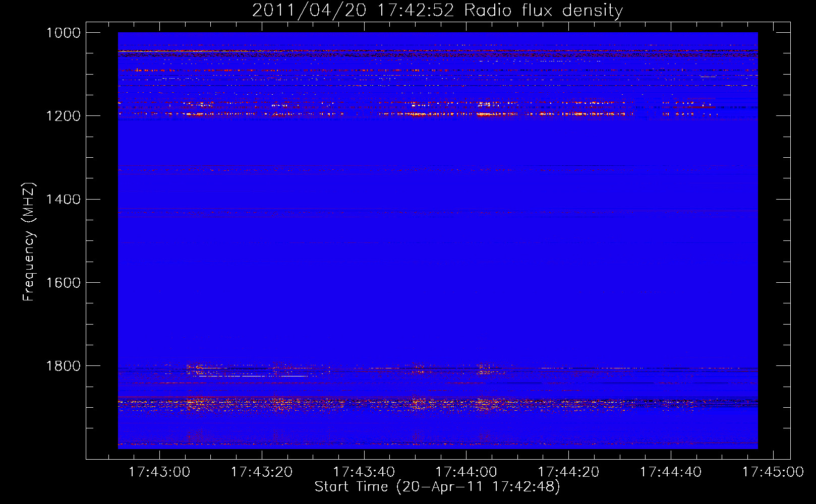Viewport: 816px width, 504px height.
Task: Click the 17:44:40 time tick label
Action: coord(671,472)
